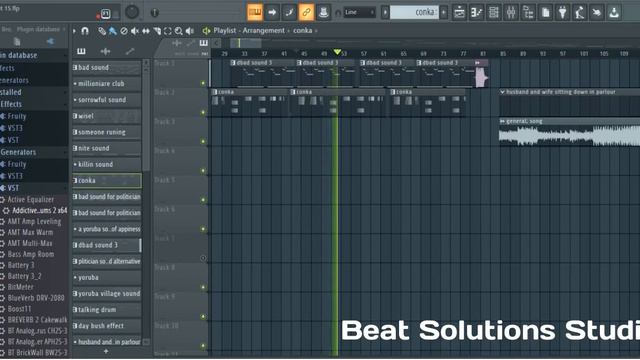Select the Slip tool with double arrows
Screen dimensions: 640x360
tap(146, 31)
